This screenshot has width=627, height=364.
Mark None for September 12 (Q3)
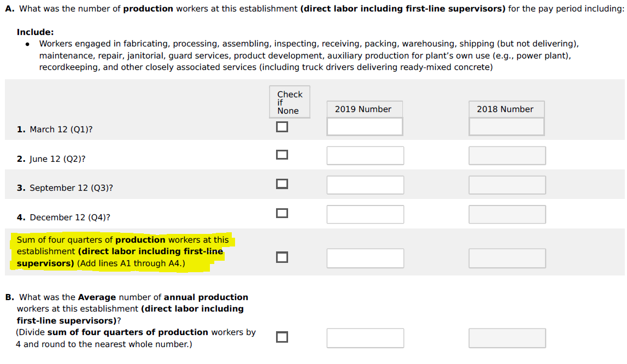coord(282,184)
